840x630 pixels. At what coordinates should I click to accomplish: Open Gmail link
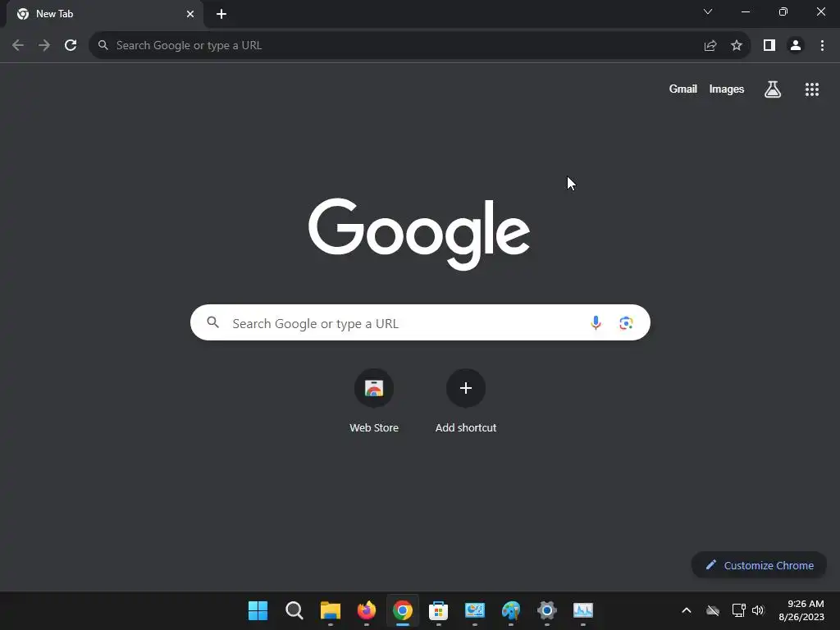(x=683, y=89)
